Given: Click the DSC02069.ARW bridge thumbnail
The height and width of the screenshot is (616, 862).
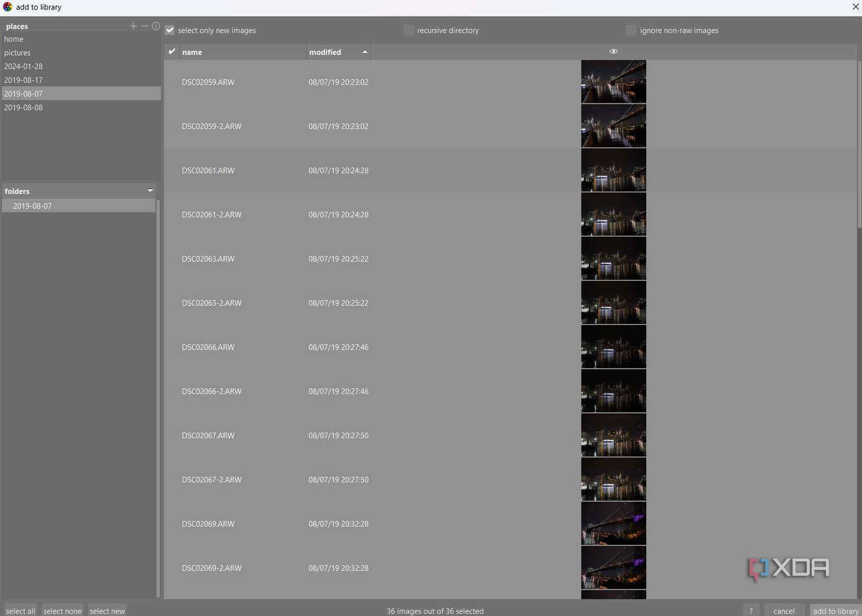Looking at the screenshot, I should click(613, 523).
